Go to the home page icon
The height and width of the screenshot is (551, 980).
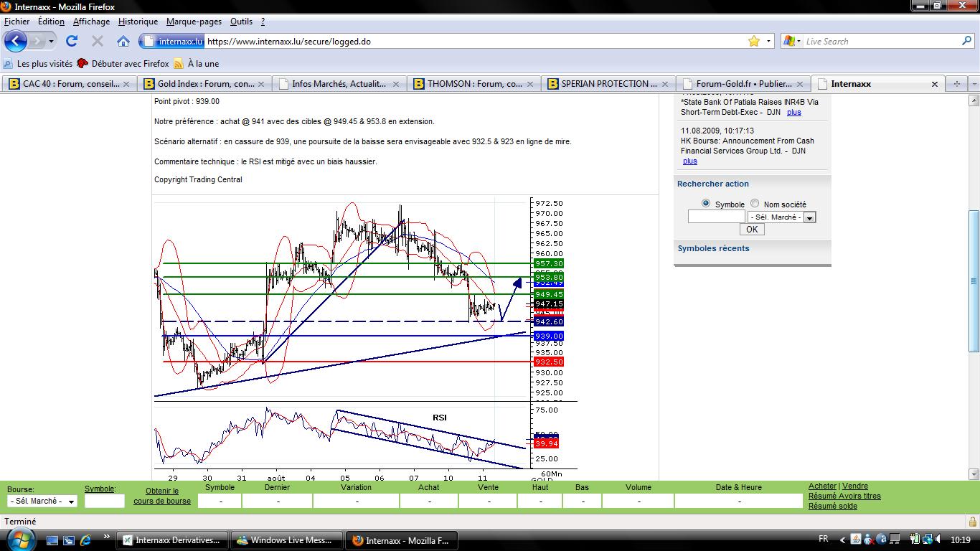point(123,41)
